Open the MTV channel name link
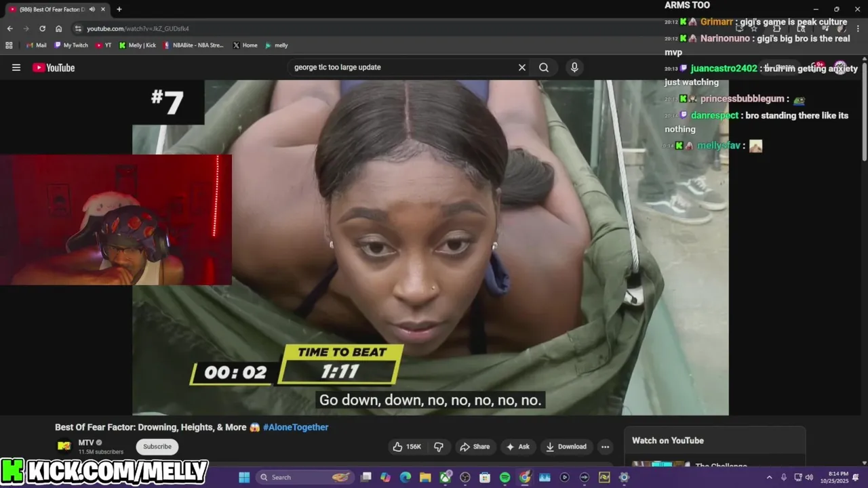 click(x=86, y=443)
